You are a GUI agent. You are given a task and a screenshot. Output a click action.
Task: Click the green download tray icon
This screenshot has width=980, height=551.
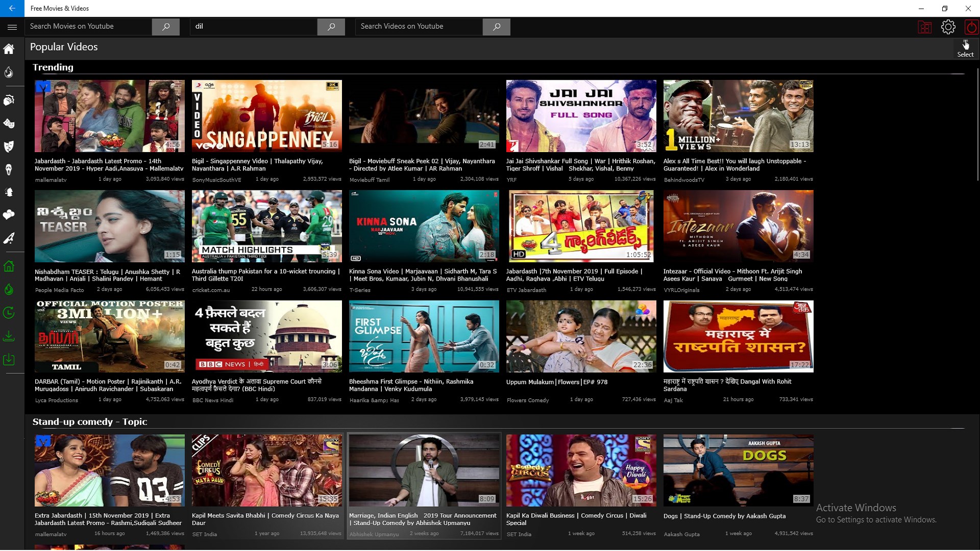pyautogui.click(x=9, y=336)
